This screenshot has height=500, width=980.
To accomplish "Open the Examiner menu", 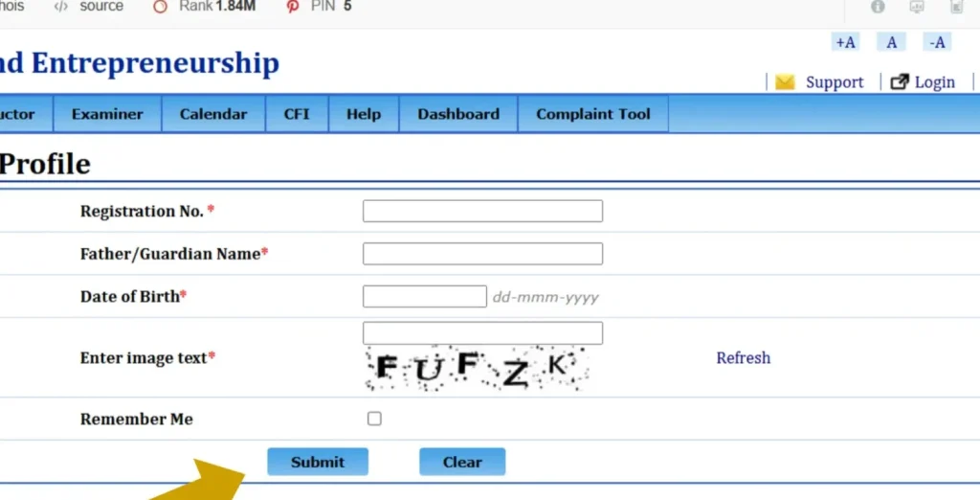I will [x=107, y=114].
